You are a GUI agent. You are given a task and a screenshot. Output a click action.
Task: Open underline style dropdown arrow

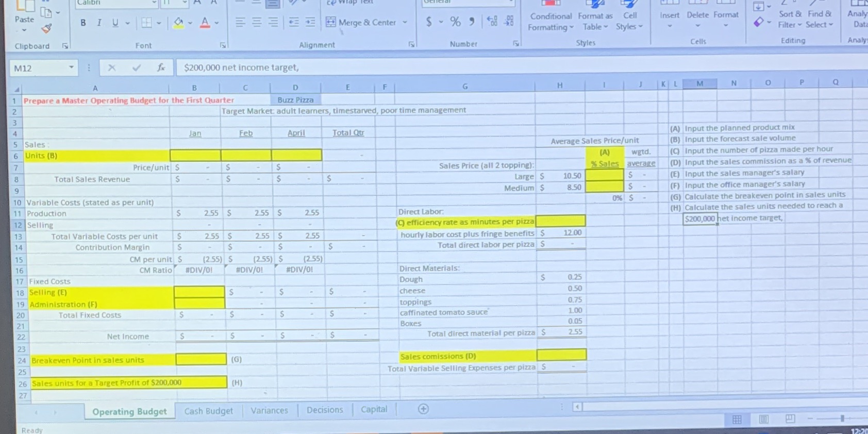(127, 23)
